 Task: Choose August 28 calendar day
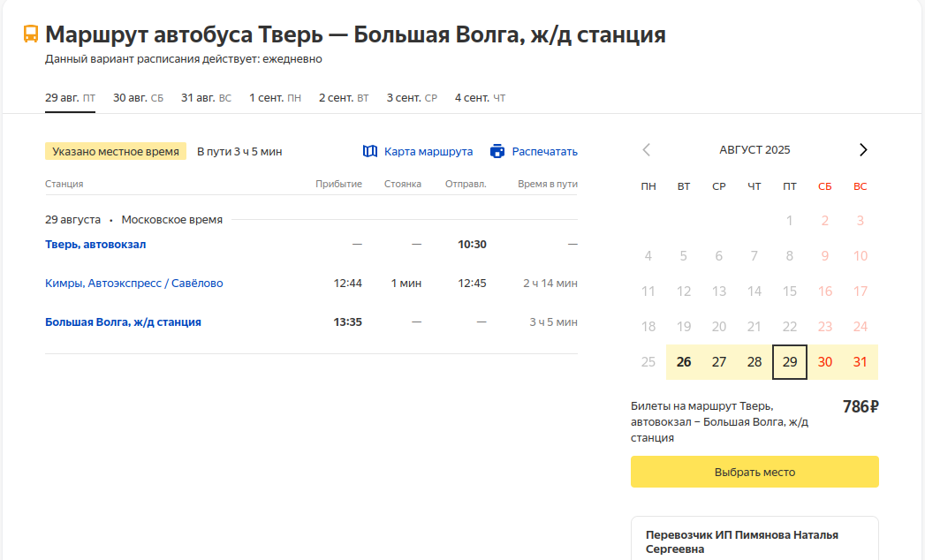(754, 362)
